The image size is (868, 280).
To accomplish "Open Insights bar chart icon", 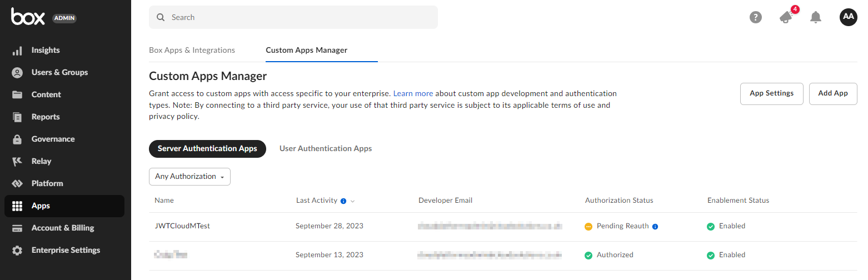I will coord(17,51).
